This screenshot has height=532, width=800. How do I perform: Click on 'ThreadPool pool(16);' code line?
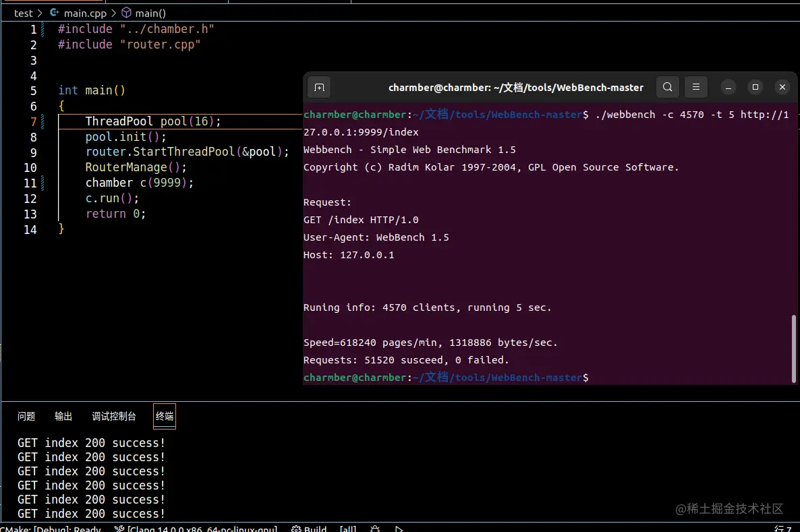(x=153, y=121)
